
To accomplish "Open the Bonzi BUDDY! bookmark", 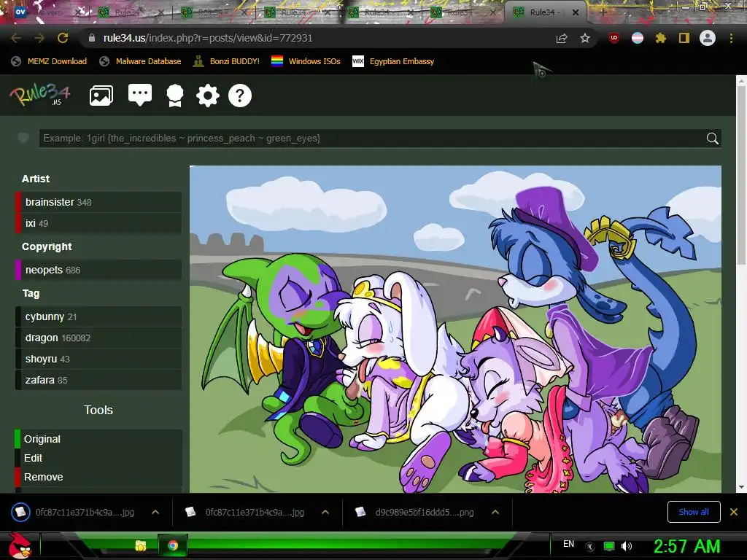I will tap(226, 61).
